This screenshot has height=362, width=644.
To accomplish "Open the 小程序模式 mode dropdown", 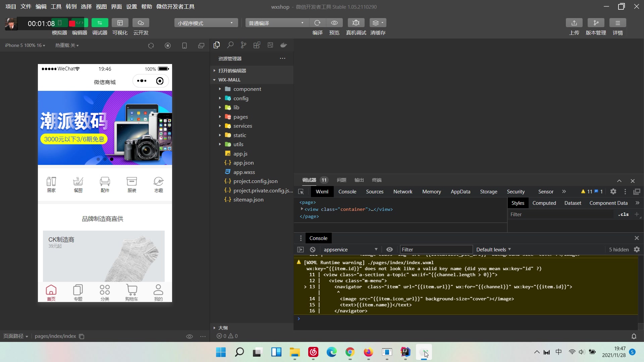I will tap(206, 23).
